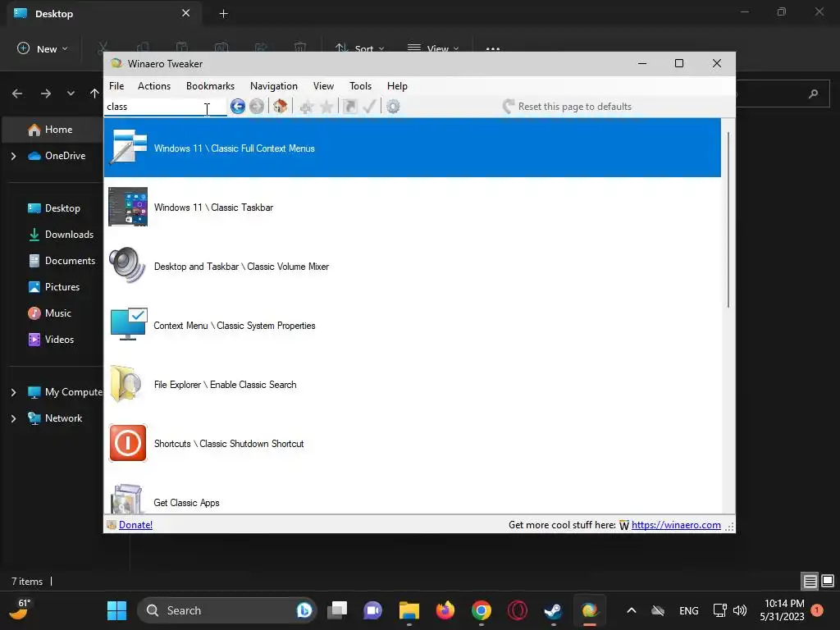
Task: Launch Opera from the taskbar
Action: pos(518,610)
